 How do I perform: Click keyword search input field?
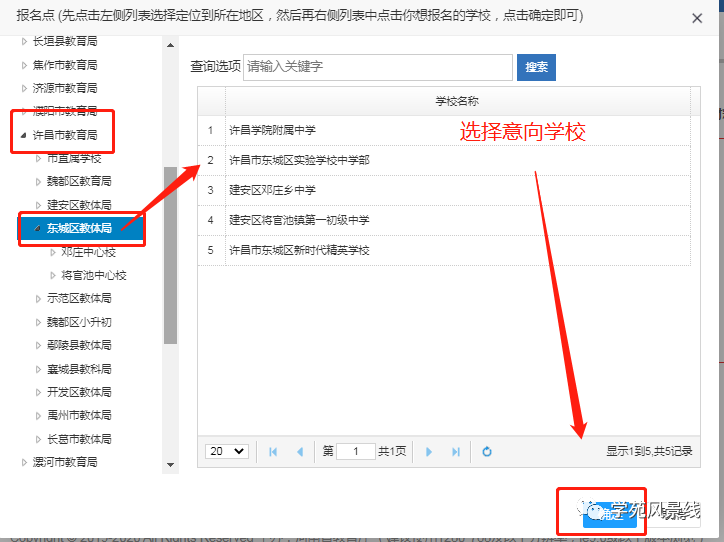[377, 67]
